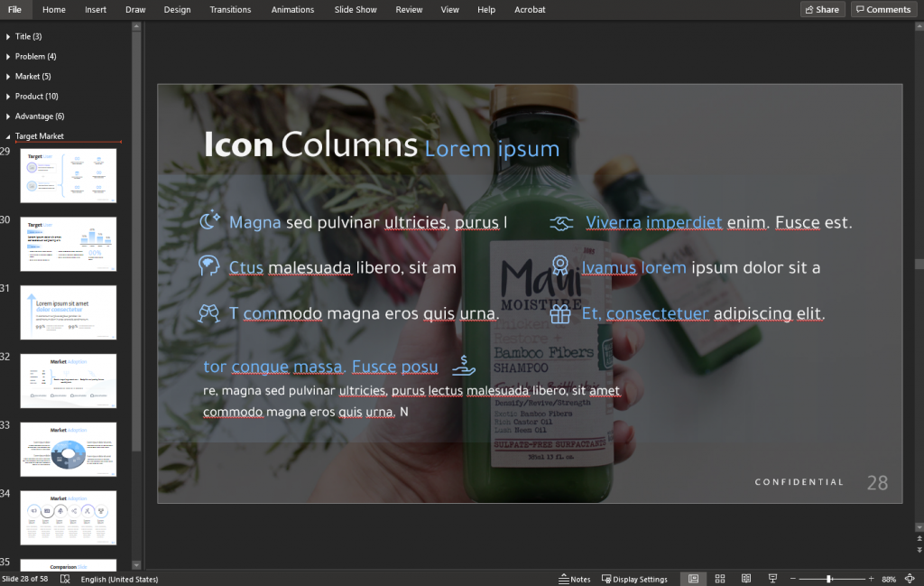Screen dimensions: 924x586
Task: Open the Comments panel
Action: 882,9
